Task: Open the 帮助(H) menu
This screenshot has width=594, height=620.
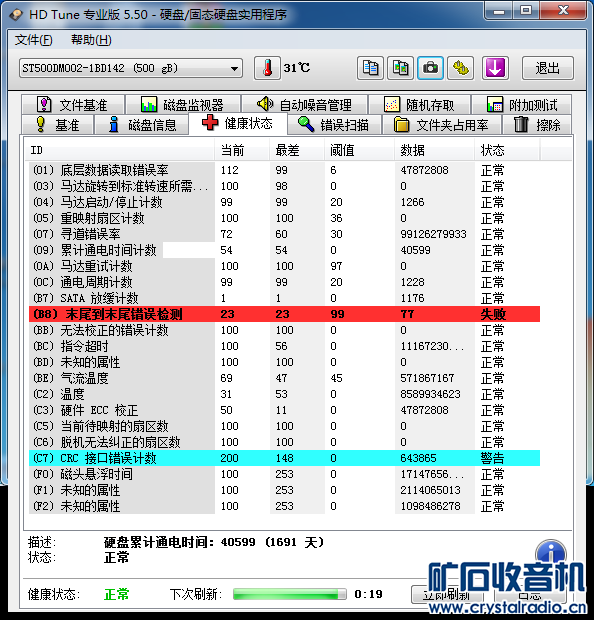Action: point(91,40)
